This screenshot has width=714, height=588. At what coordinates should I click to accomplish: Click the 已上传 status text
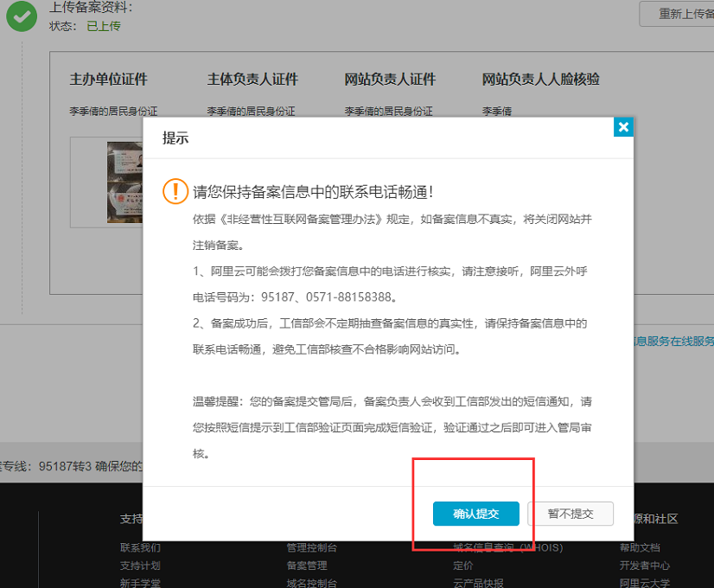[103, 26]
